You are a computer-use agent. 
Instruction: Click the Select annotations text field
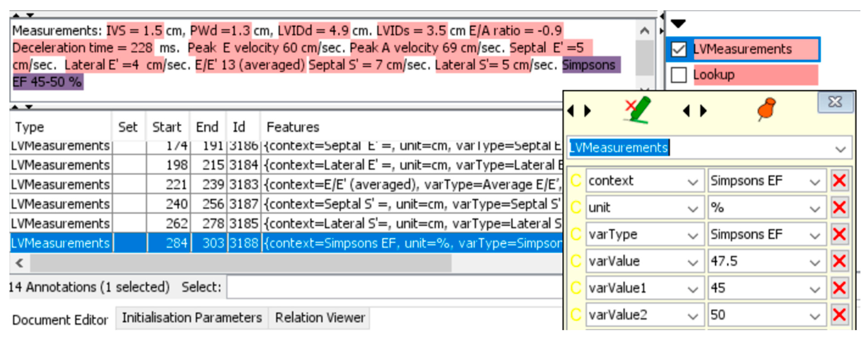point(394,287)
